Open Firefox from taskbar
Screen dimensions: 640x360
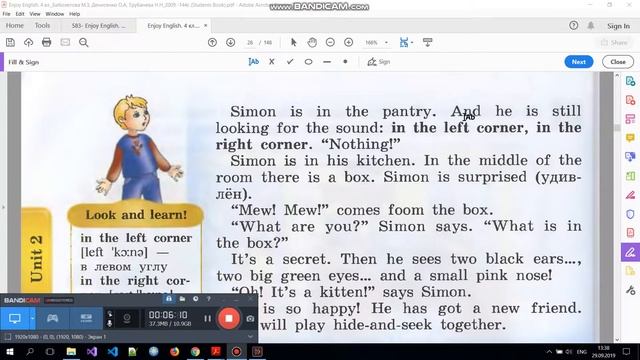click(x=174, y=351)
